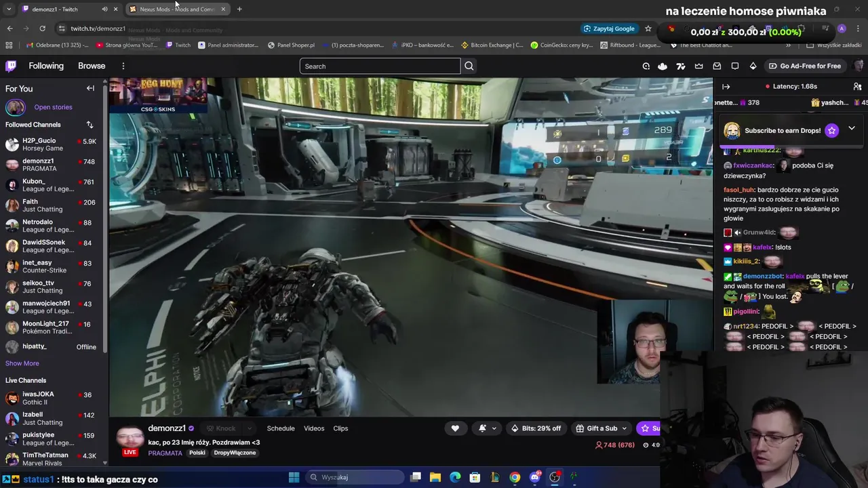Launch Microsoft Edge from the taskbar

(455, 477)
